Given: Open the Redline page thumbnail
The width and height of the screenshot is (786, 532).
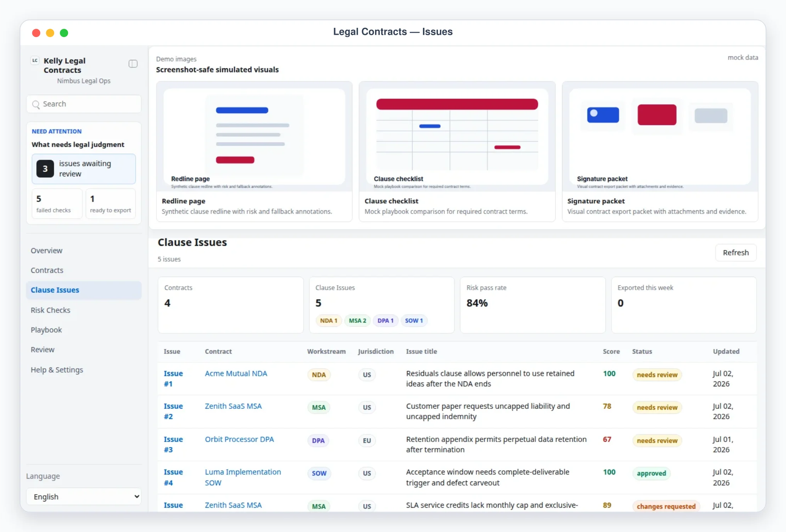Looking at the screenshot, I should 254,137.
